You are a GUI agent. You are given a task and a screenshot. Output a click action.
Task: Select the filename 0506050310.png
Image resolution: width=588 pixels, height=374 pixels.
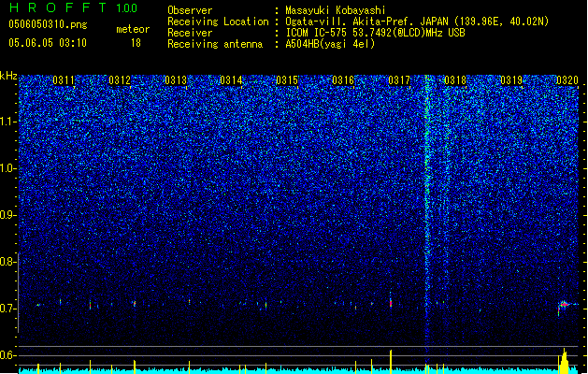coord(48,24)
